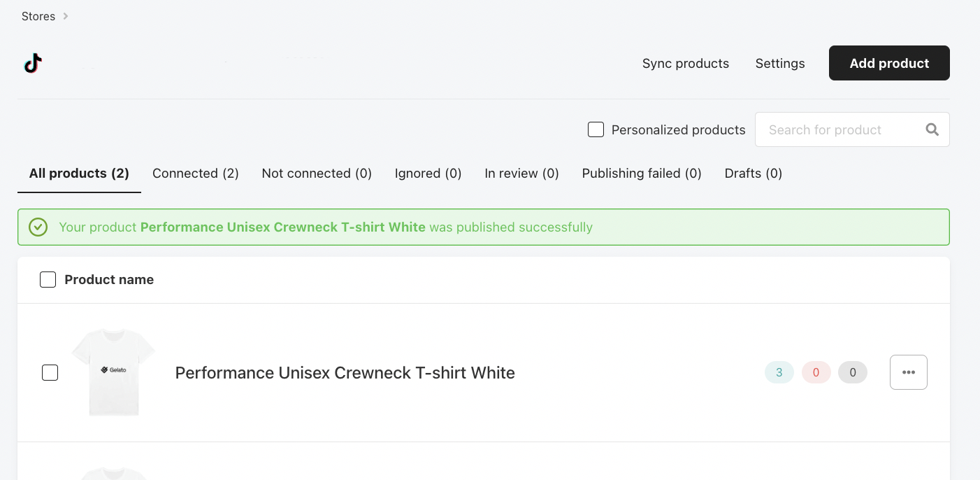Open store Settings
This screenshot has width=980, height=480.
780,64
